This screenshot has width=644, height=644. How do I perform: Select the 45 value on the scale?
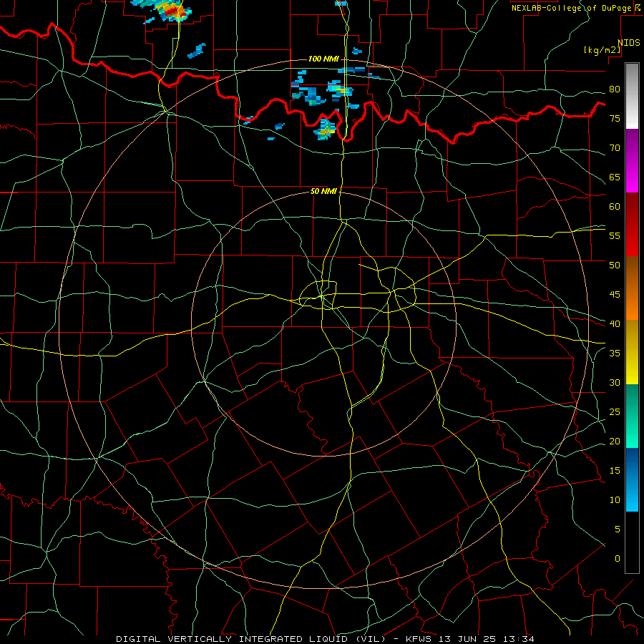(x=615, y=295)
